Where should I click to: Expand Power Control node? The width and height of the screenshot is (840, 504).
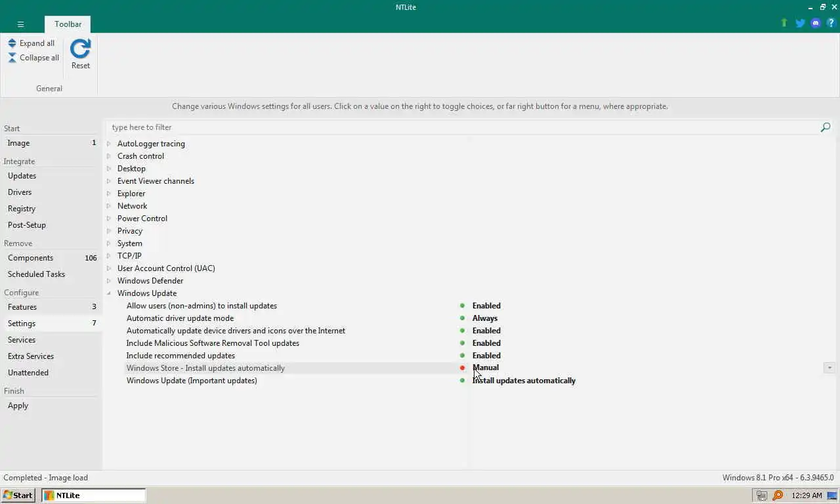click(109, 219)
